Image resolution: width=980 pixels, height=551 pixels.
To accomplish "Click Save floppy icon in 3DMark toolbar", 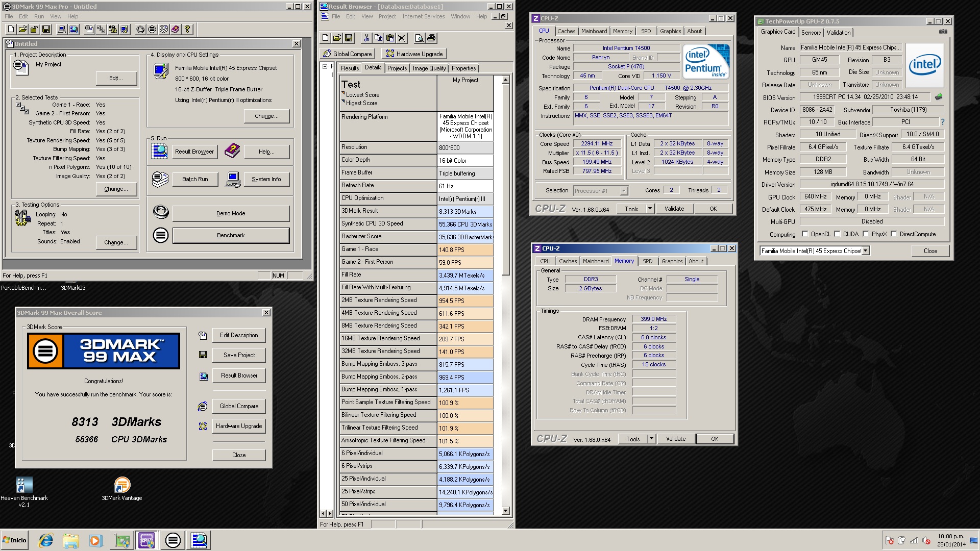I will click(46, 30).
